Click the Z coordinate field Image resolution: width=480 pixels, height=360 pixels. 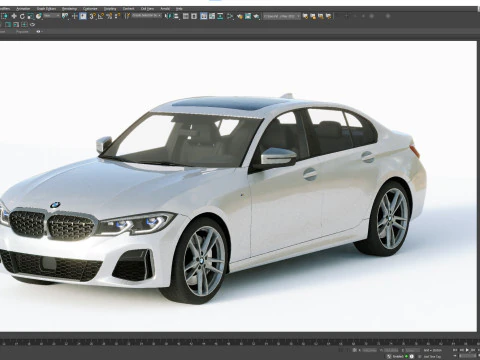[x=413, y=350]
